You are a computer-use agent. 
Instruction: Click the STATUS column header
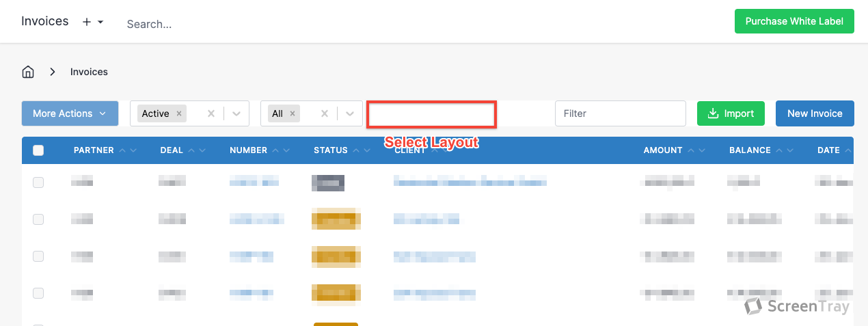331,150
